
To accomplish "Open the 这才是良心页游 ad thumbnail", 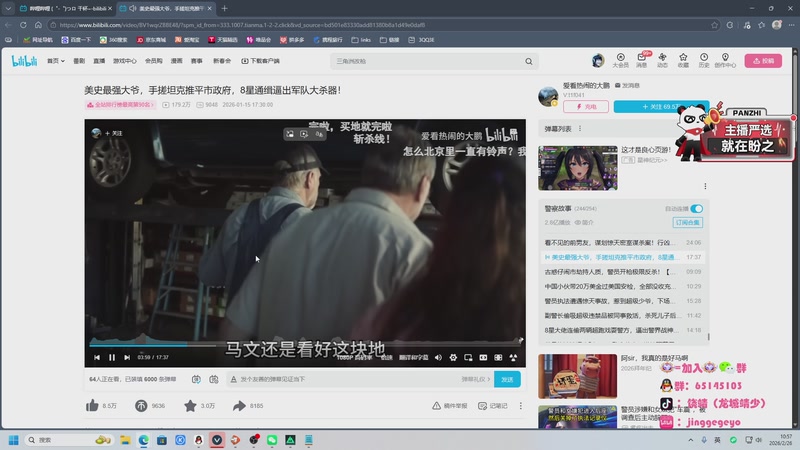I will point(578,168).
